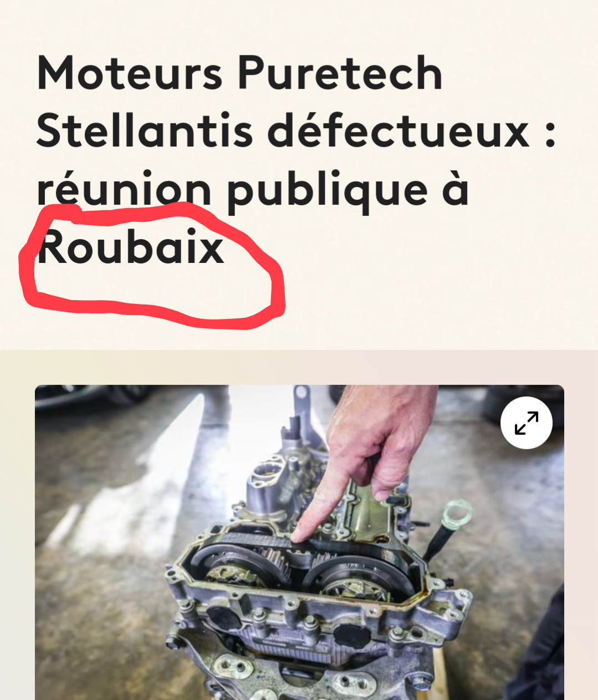Select the word Roubaix in the headline

click(131, 247)
